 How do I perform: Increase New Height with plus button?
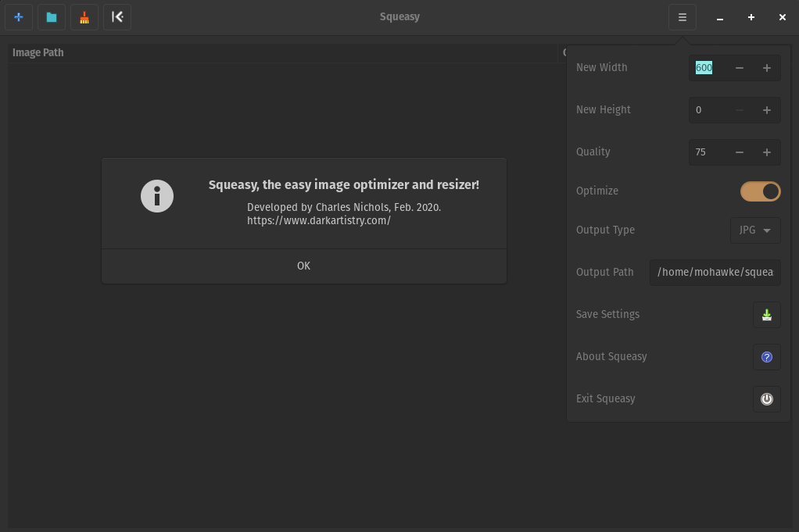click(766, 110)
